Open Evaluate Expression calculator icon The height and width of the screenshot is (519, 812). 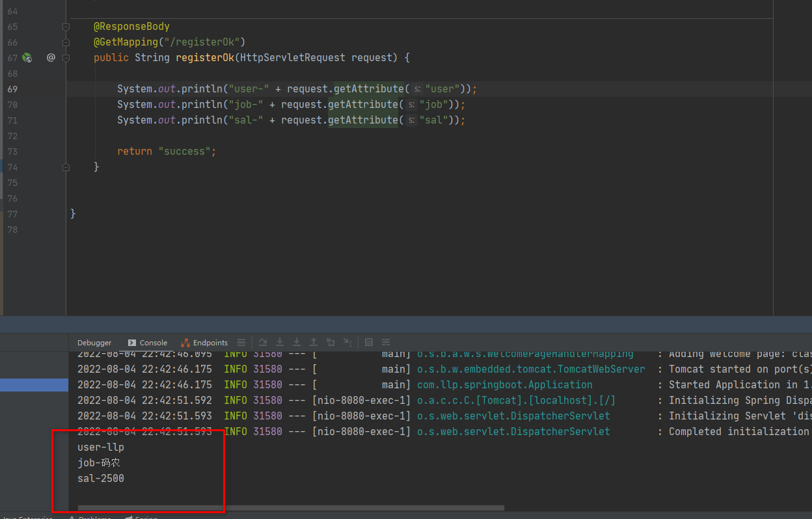369,342
